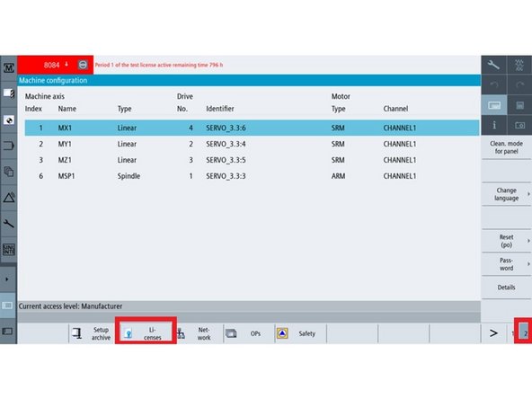Viewport: 532px width, 399px height.
Task: Click the wrench icon in top-right panel
Action: [493, 65]
